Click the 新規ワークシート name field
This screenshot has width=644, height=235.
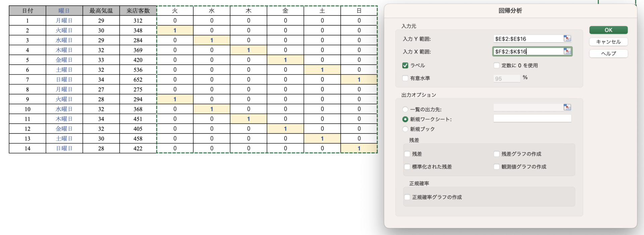click(x=532, y=119)
